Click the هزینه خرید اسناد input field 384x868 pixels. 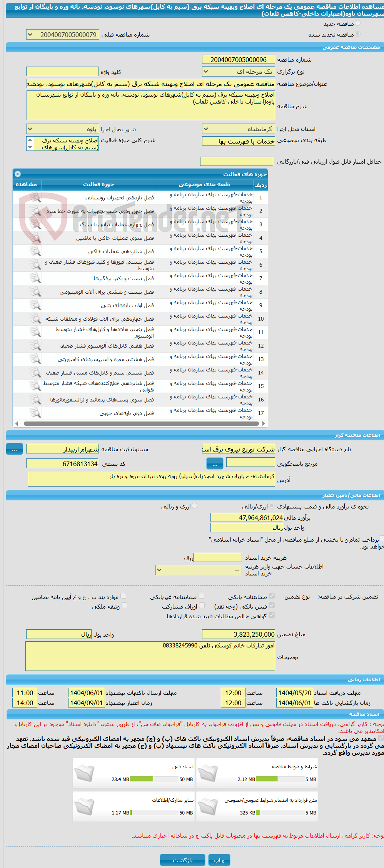pyautogui.click(x=217, y=557)
